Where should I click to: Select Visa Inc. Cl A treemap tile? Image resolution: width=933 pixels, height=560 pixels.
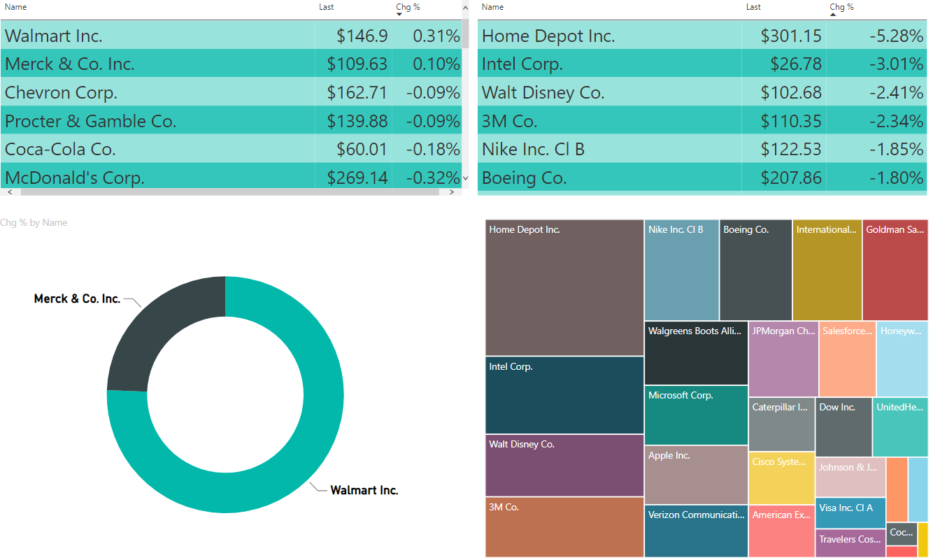[x=850, y=513]
